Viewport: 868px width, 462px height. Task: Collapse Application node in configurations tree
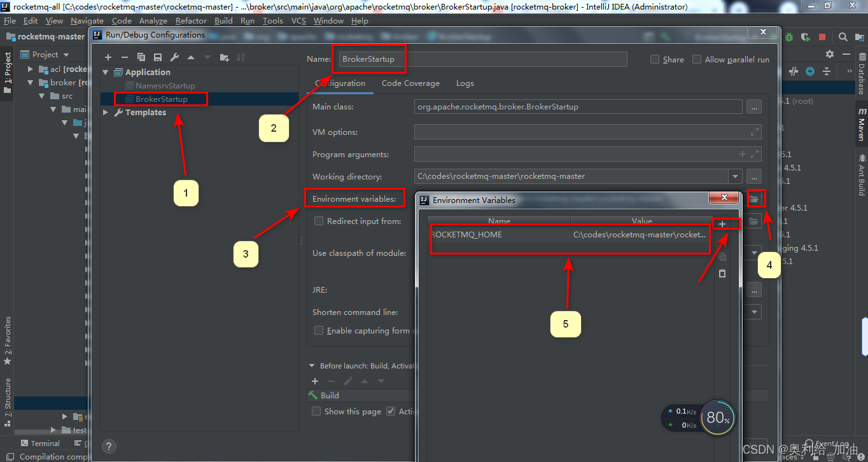click(106, 73)
